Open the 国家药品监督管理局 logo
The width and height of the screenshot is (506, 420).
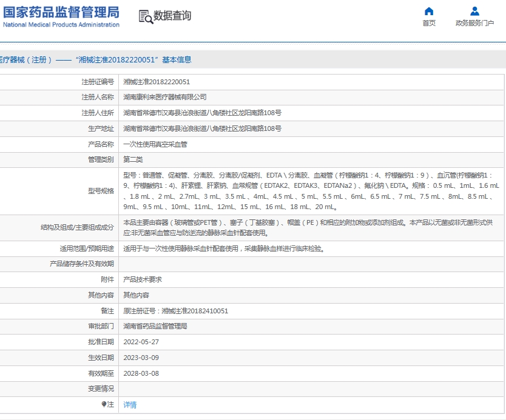(61, 17)
